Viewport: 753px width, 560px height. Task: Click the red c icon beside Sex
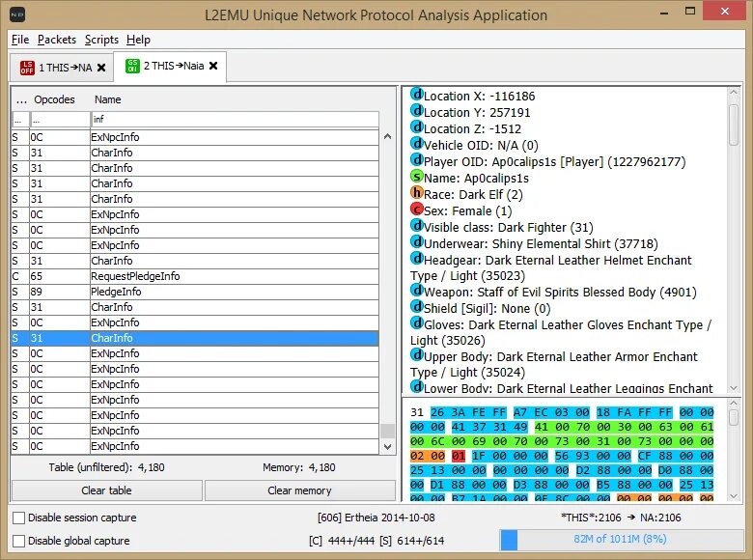point(417,210)
